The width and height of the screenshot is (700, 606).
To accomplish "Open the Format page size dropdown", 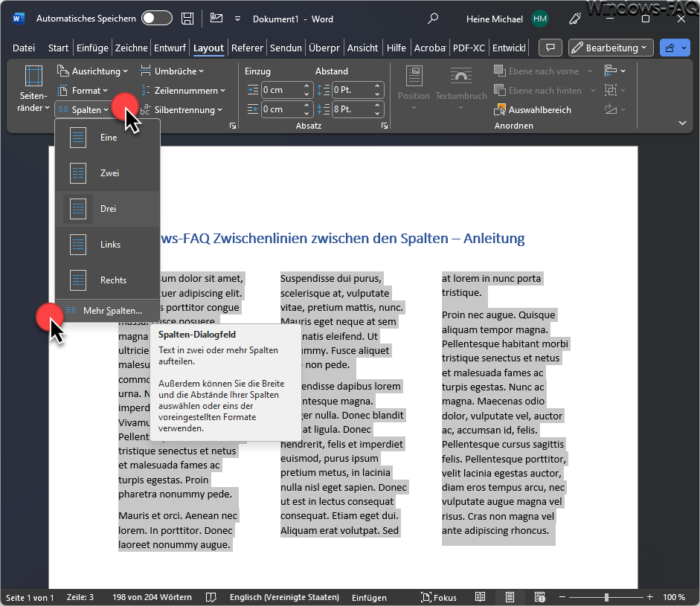I will 83,91.
